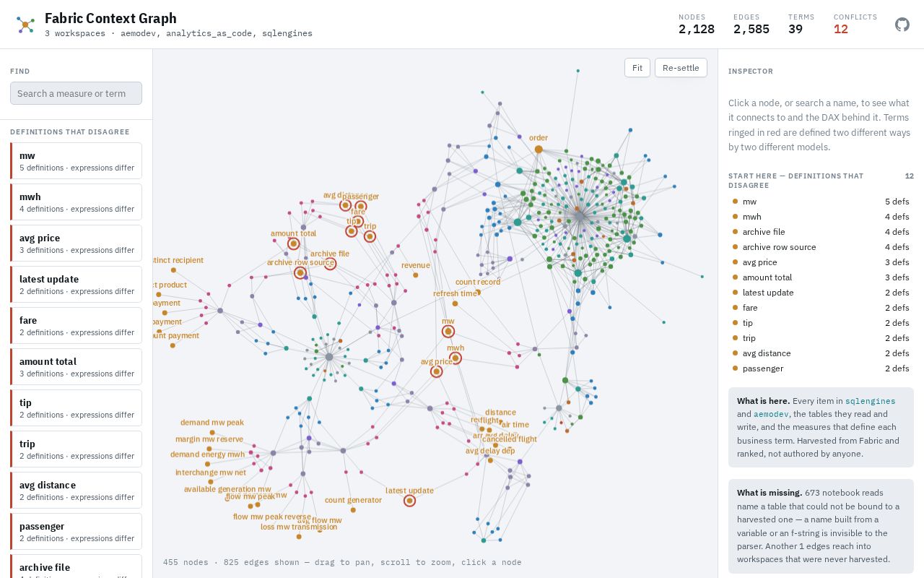Viewport: 924px width, 578px height.
Task: Open the 'mwh' card in the left sidebar
Action: pos(76,202)
